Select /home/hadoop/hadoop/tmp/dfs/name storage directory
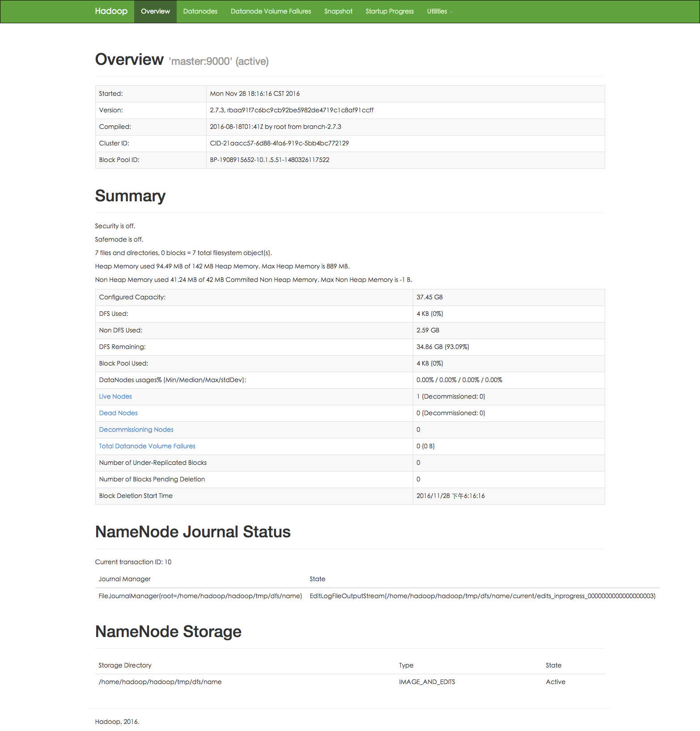 (160, 682)
